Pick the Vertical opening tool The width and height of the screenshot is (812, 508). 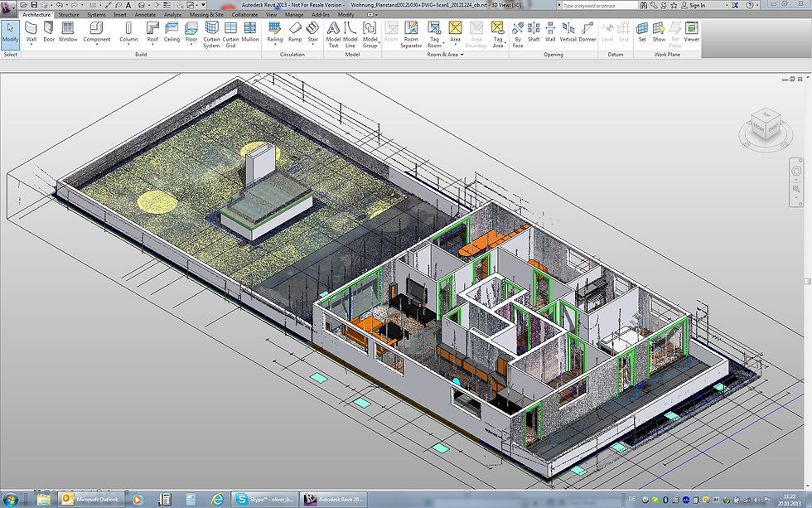568,32
